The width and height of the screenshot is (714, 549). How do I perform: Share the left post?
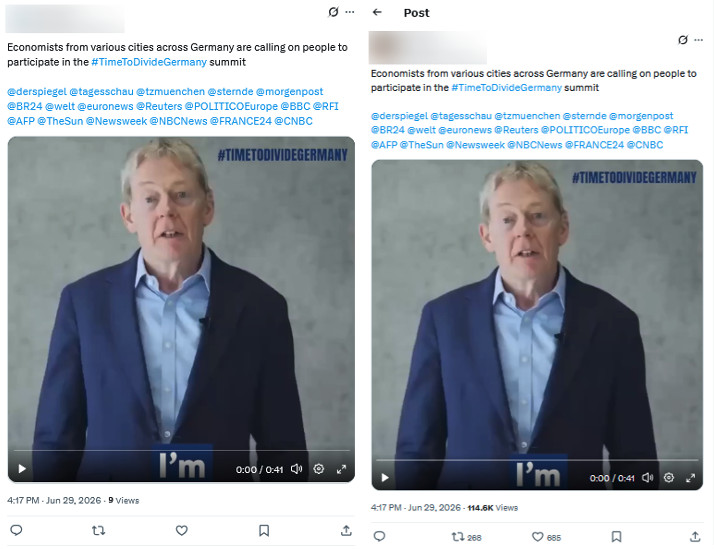346,530
